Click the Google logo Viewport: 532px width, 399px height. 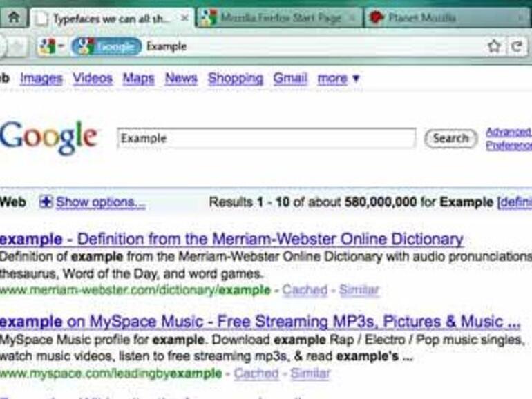point(48,137)
